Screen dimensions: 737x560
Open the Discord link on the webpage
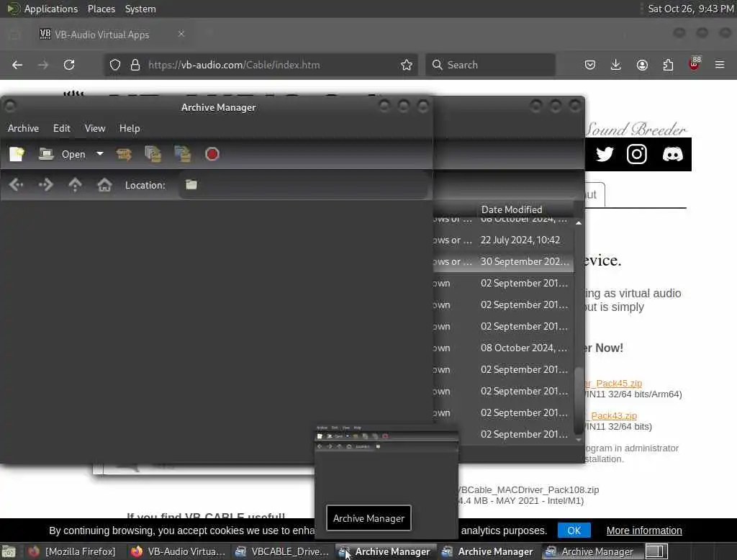673,154
